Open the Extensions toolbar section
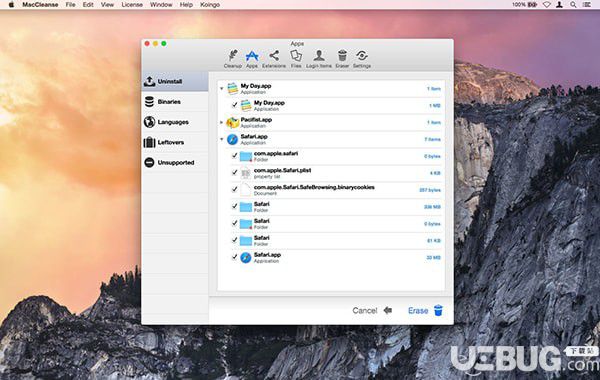The image size is (600, 380). (274, 59)
